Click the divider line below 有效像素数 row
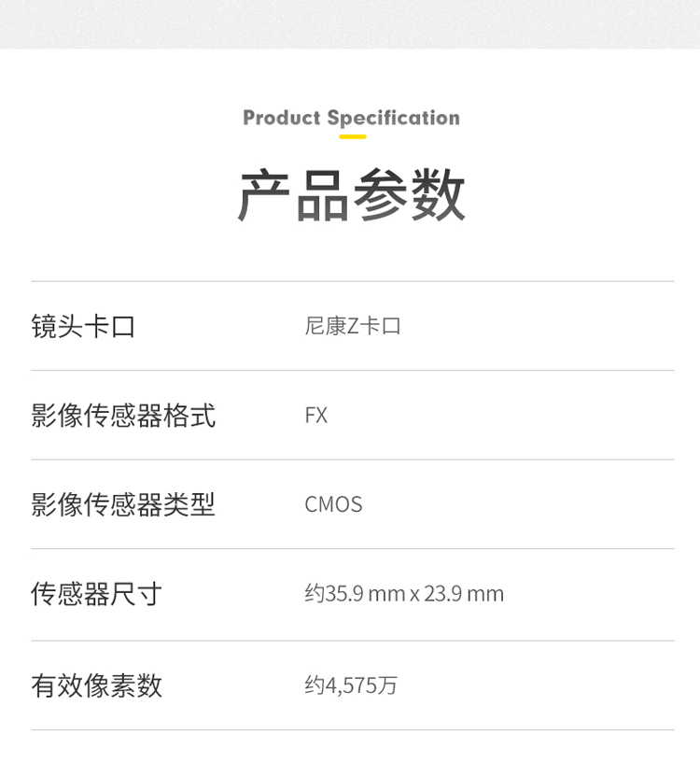700x777 pixels. (353, 729)
